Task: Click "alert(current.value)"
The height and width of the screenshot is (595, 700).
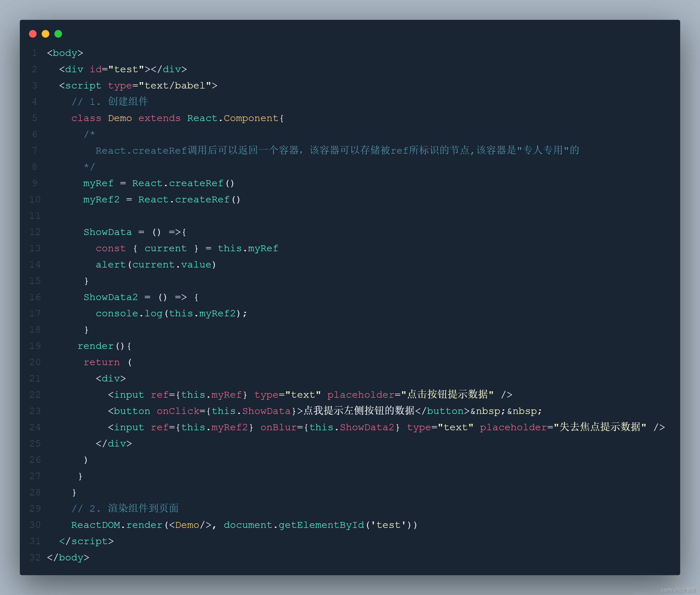Action: 156,264
